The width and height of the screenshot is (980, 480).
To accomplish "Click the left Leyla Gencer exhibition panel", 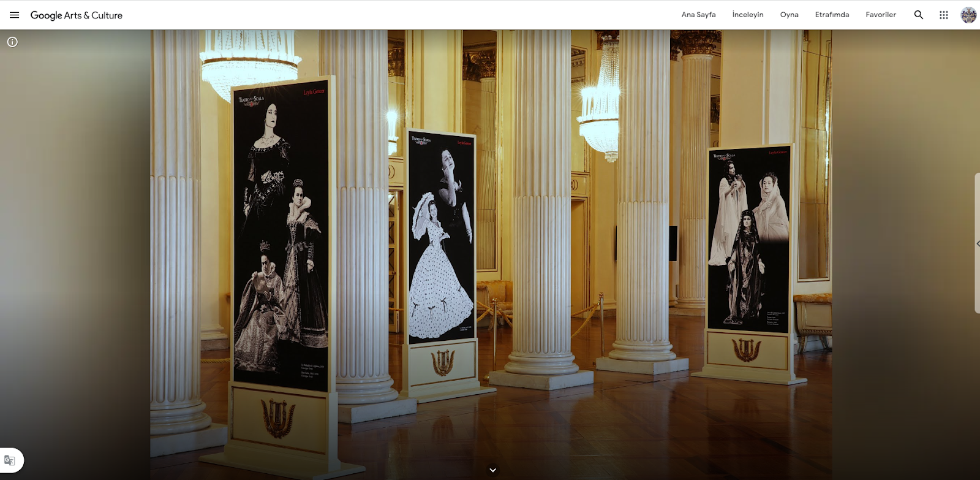I will coord(282,236).
